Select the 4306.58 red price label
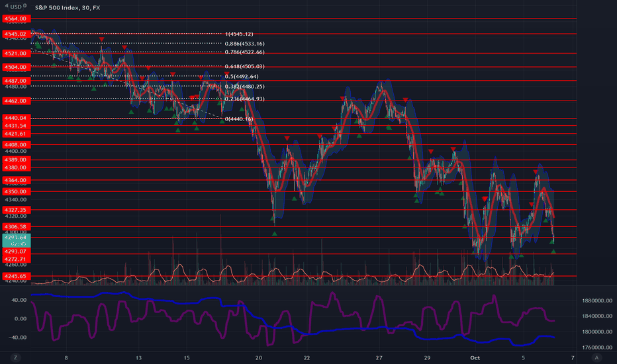Image resolution: width=617 pixels, height=364 pixels. 16,226
